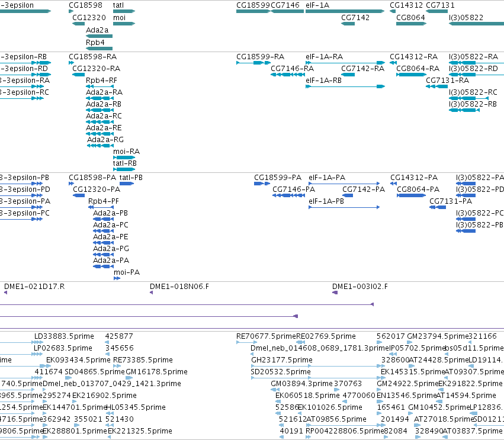This screenshot has height=440, width=504.
Task: Click the CG12320-PA protein label
Action: [97, 190]
